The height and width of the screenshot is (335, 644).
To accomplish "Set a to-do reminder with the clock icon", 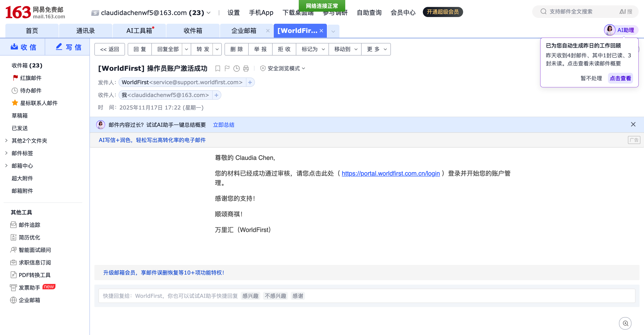I will tap(237, 68).
